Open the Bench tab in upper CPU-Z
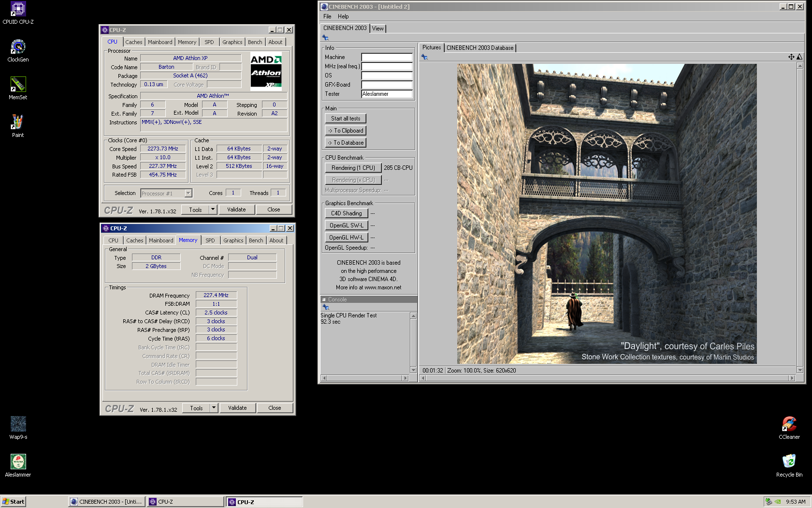The height and width of the screenshot is (508, 812). coord(255,42)
